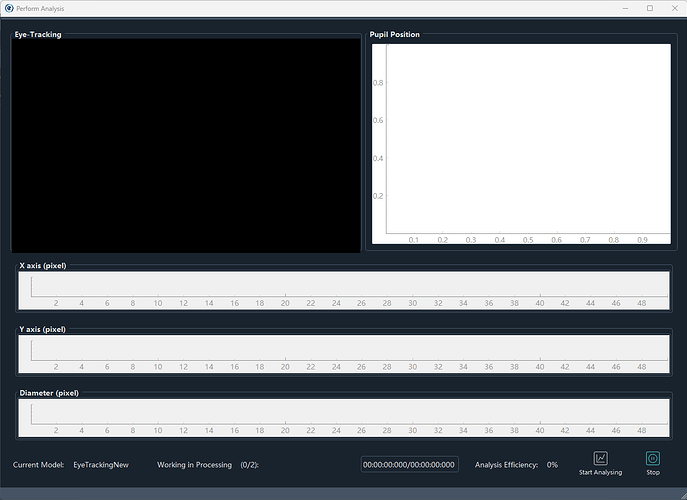Click the Start Analysing text label

click(600, 473)
